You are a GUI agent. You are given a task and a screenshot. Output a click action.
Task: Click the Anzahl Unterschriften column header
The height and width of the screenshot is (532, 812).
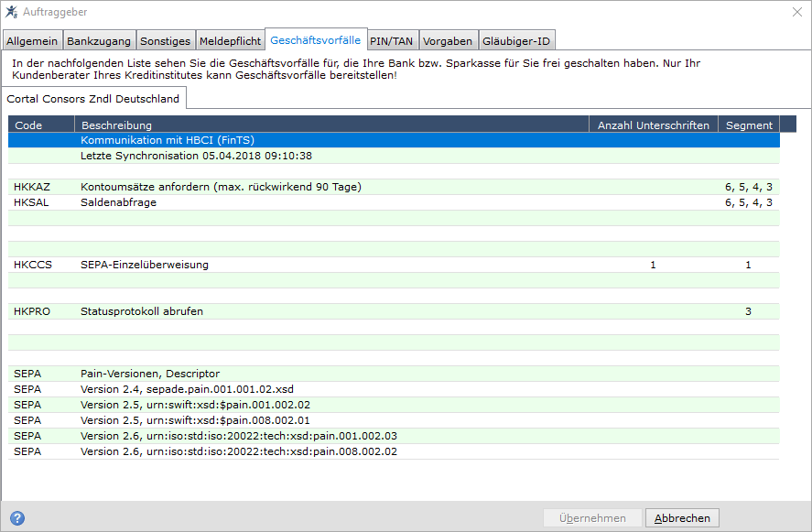[654, 125]
